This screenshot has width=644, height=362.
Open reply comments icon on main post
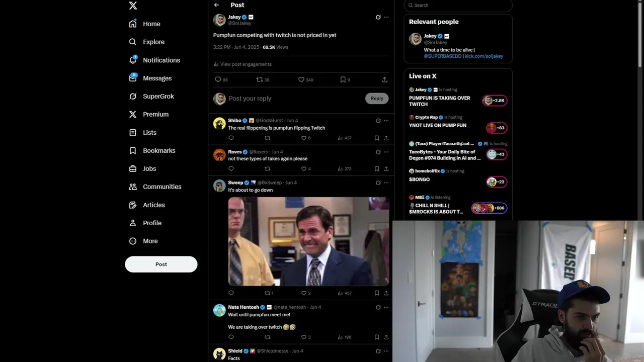point(218,79)
